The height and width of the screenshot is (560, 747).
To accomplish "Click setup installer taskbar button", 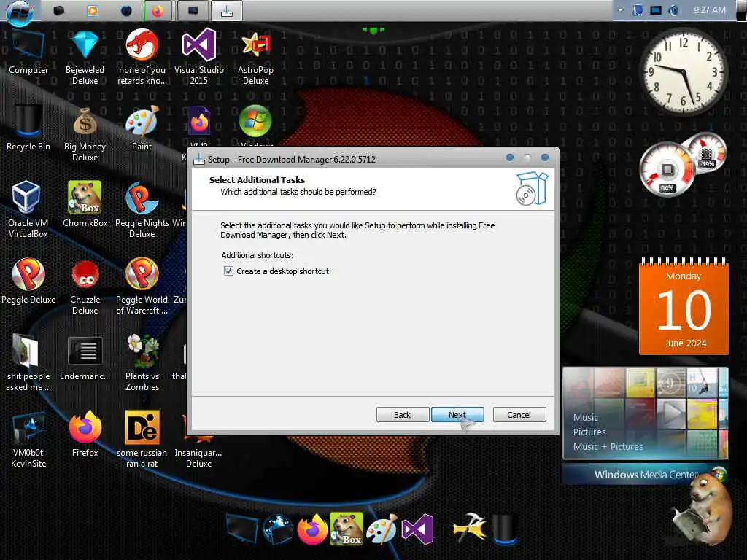I will coord(227,10).
